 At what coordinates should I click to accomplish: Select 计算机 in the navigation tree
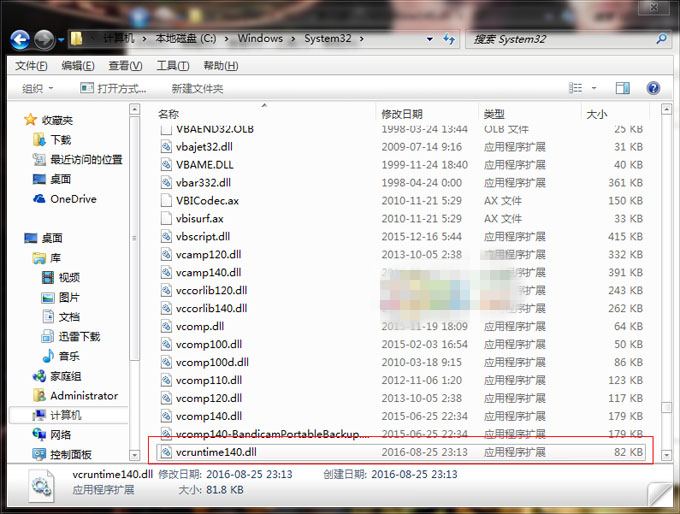point(65,415)
